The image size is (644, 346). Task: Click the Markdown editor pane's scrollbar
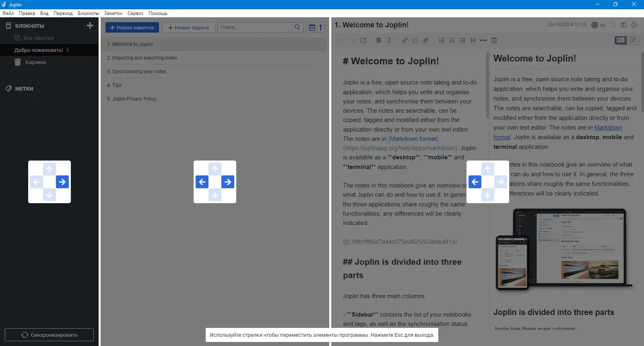tap(487, 85)
